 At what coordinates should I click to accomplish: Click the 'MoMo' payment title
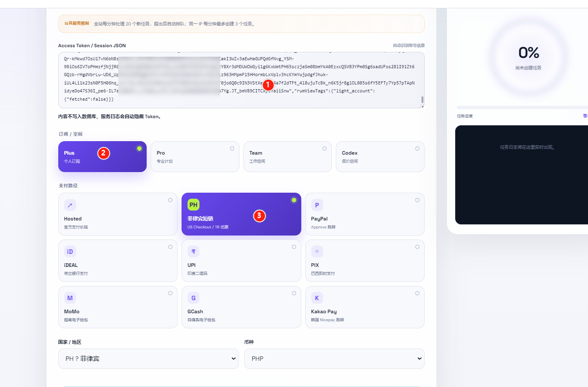click(72, 312)
